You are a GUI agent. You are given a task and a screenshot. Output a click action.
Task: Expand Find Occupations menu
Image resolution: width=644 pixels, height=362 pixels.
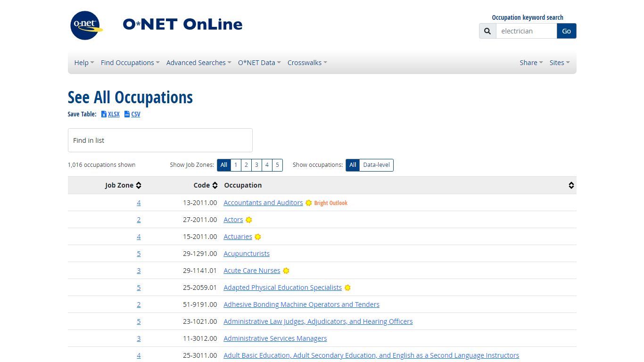pyautogui.click(x=130, y=63)
